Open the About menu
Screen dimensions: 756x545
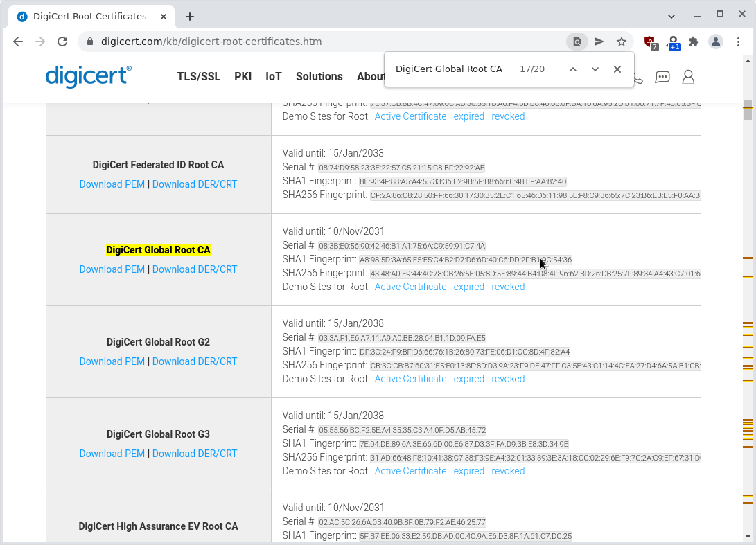click(370, 77)
